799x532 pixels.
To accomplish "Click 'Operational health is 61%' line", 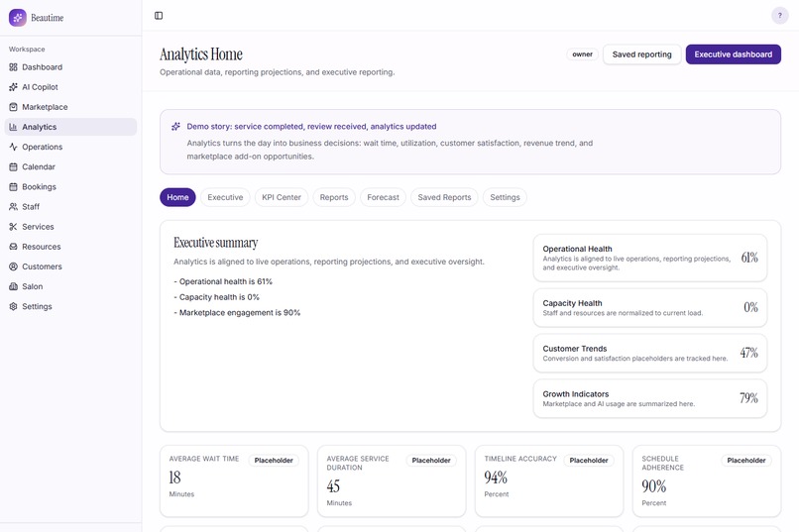I will (223, 281).
